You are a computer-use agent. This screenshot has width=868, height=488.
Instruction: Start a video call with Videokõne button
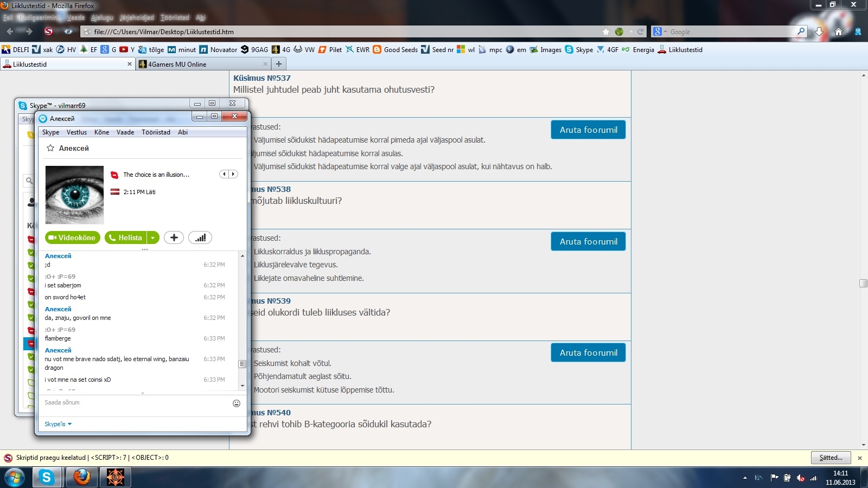point(72,237)
